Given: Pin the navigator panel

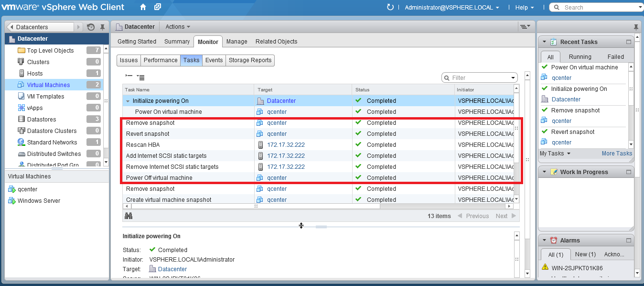Looking at the screenshot, I should 102,27.
